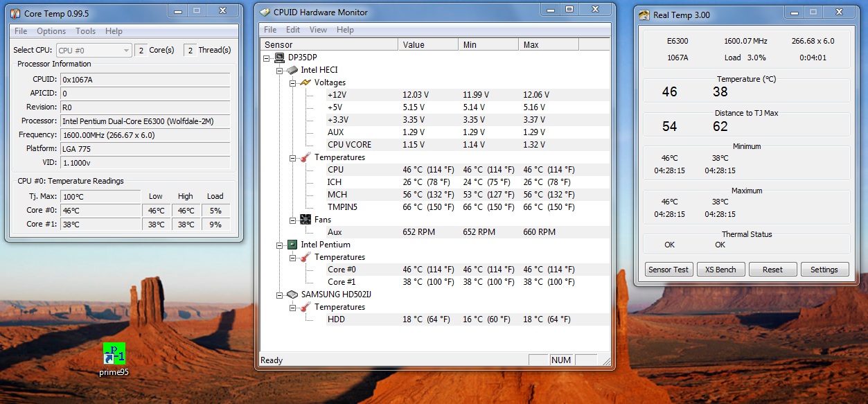
Task: Collapse the Fans node
Action: tap(292, 220)
